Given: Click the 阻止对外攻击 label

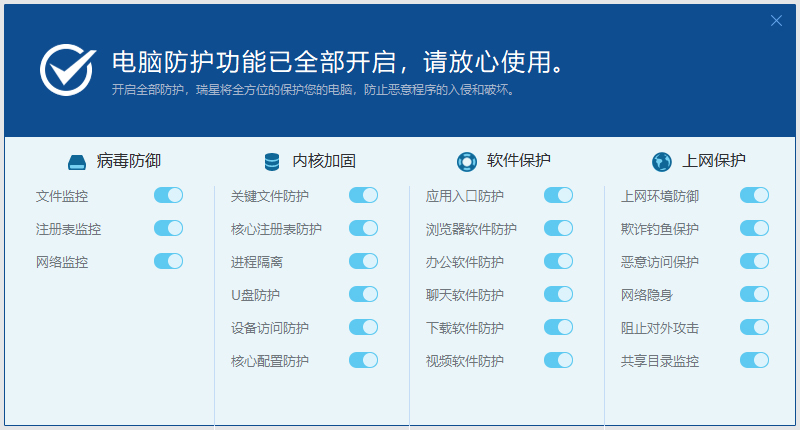Looking at the screenshot, I should (x=660, y=328).
